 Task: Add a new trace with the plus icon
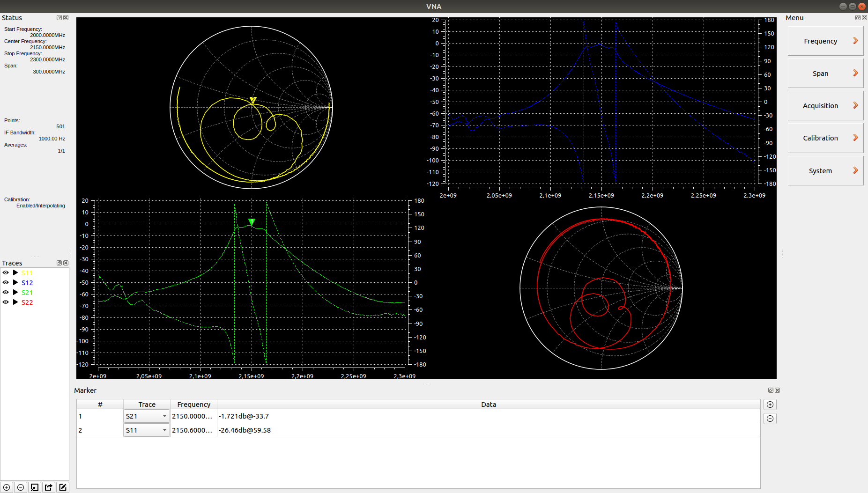pos(7,487)
